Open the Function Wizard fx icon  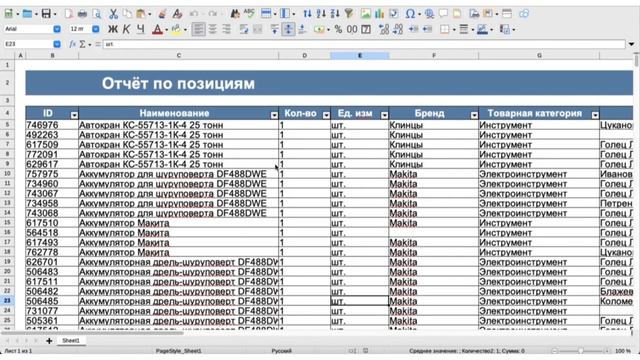tap(73, 44)
